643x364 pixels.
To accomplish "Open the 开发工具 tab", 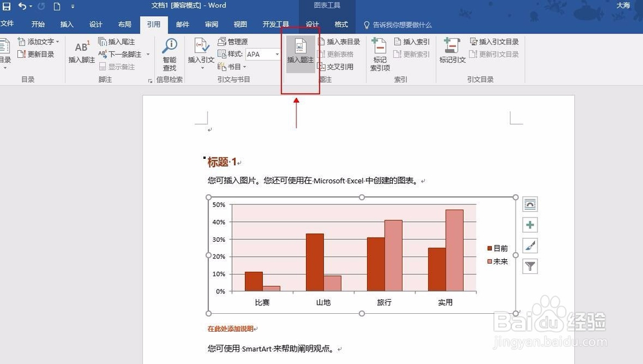I will tap(276, 24).
